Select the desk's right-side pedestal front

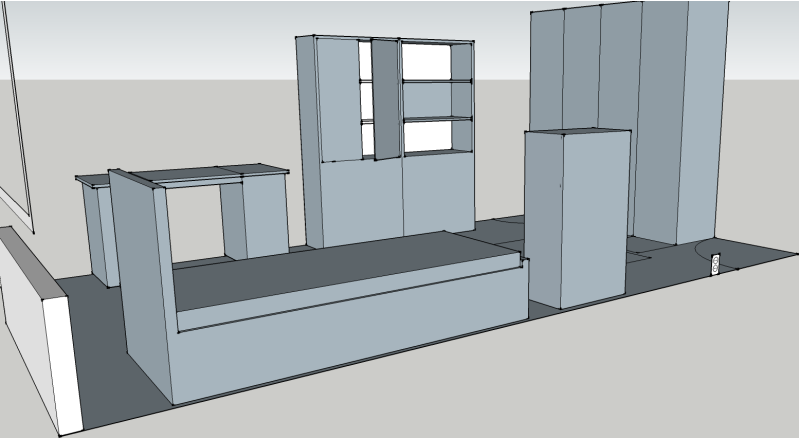pyautogui.click(x=265, y=214)
